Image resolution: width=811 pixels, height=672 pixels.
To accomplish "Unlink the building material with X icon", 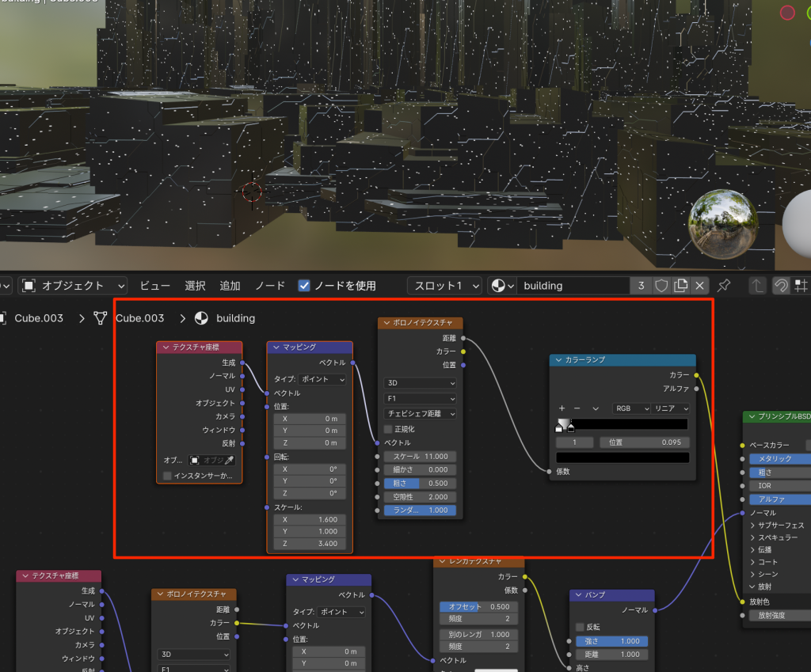I will (699, 286).
